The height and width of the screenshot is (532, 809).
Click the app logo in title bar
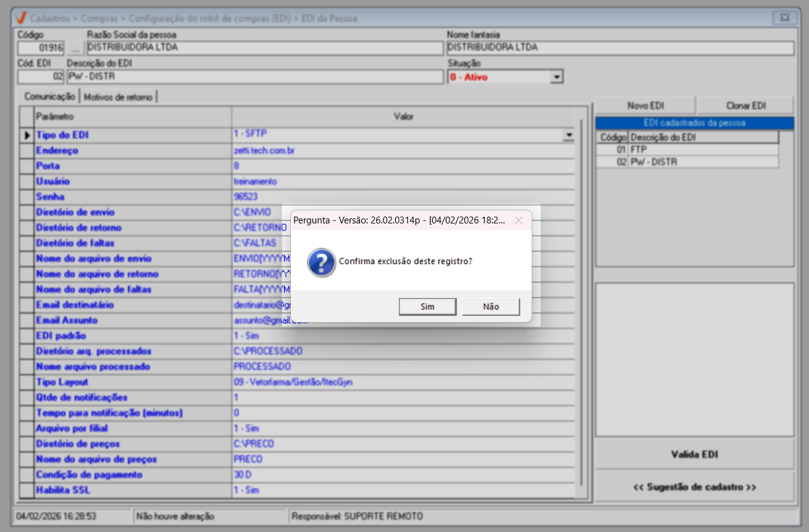point(20,19)
